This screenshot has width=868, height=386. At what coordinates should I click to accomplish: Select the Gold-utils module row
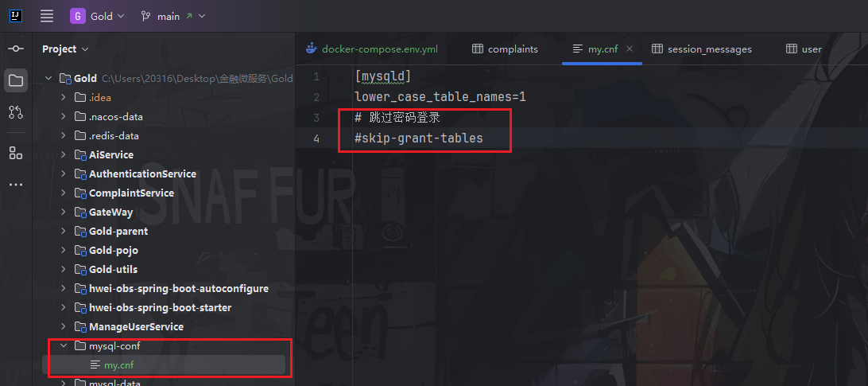[x=163, y=270]
